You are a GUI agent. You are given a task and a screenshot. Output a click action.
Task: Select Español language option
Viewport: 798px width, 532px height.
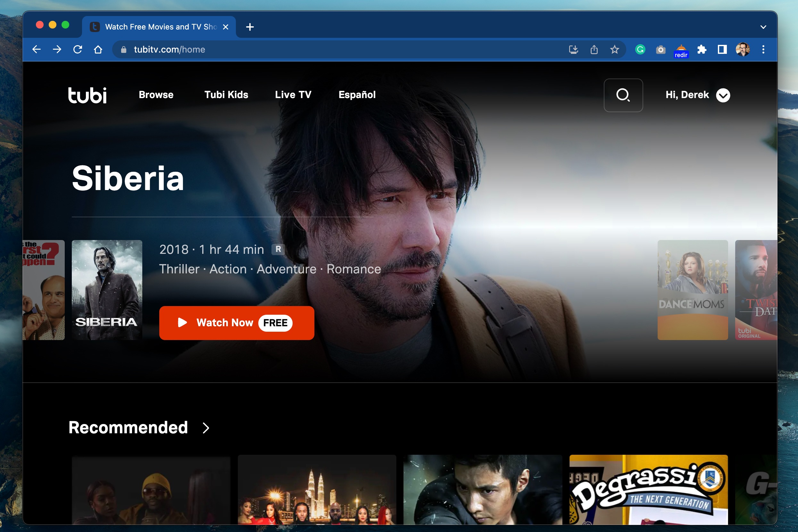point(357,95)
